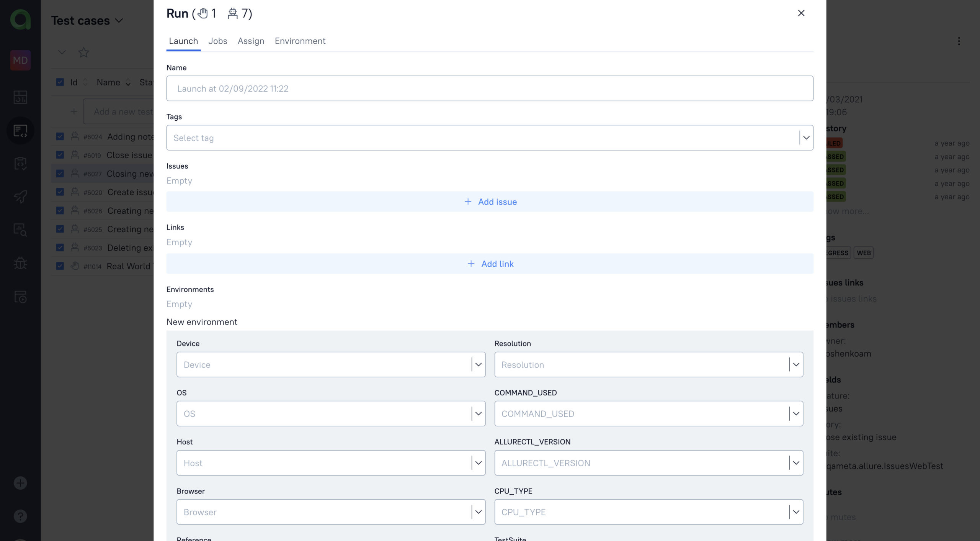Toggle the select-all checkbox in table header
This screenshot has width=980, height=541.
tap(60, 82)
